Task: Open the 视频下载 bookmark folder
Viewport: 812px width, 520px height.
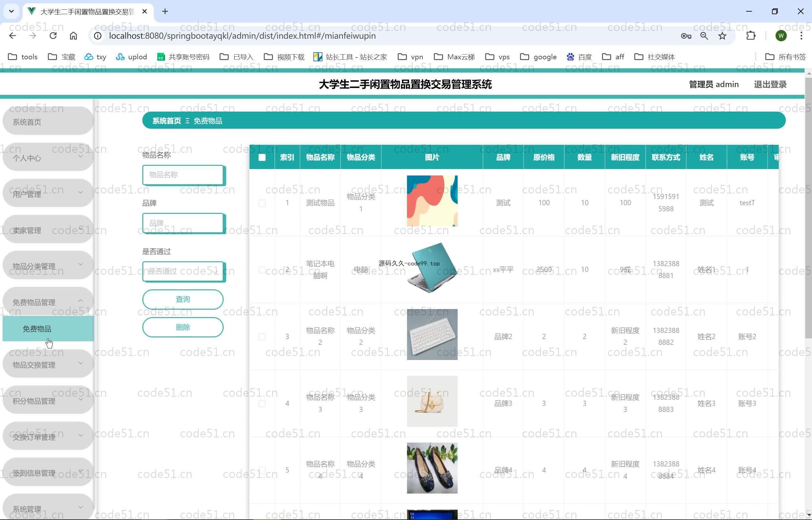Action: coord(284,57)
